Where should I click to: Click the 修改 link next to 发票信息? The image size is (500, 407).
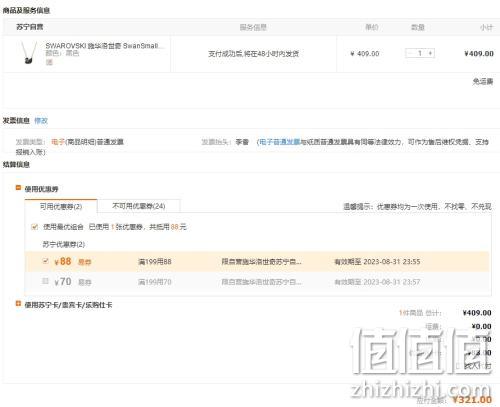(41, 121)
